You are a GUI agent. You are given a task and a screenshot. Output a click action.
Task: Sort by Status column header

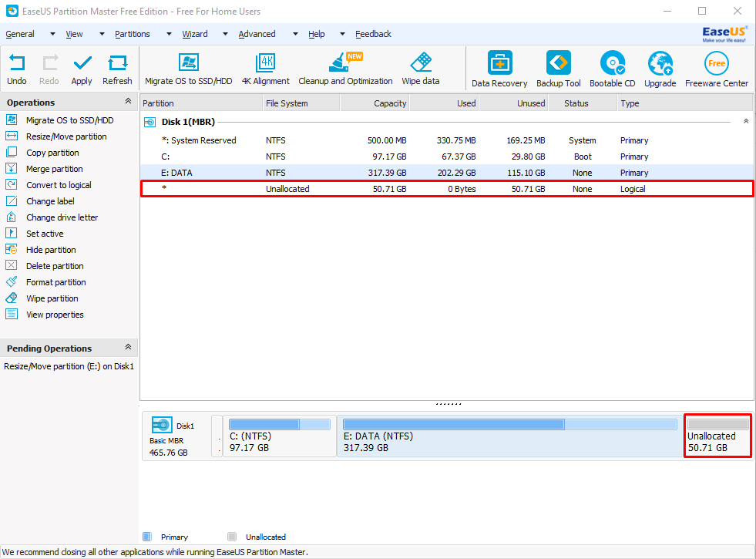point(583,103)
